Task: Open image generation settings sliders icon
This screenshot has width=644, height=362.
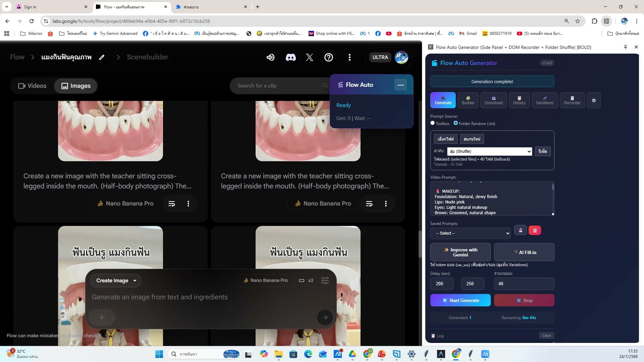Action: 325,281
